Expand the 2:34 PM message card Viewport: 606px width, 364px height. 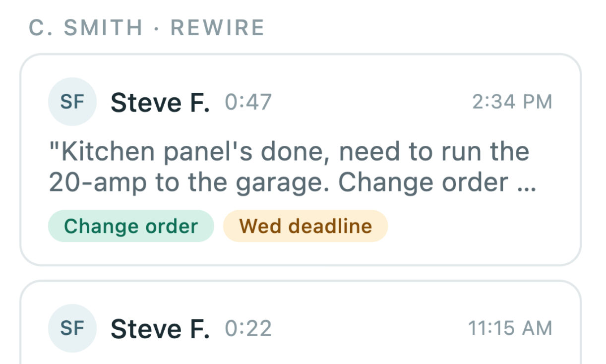[303, 159]
